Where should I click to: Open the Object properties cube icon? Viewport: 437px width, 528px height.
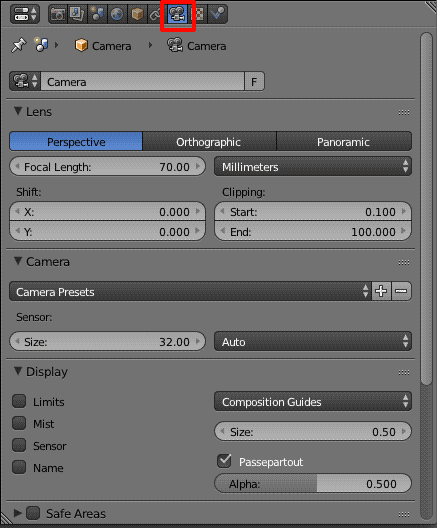point(137,14)
